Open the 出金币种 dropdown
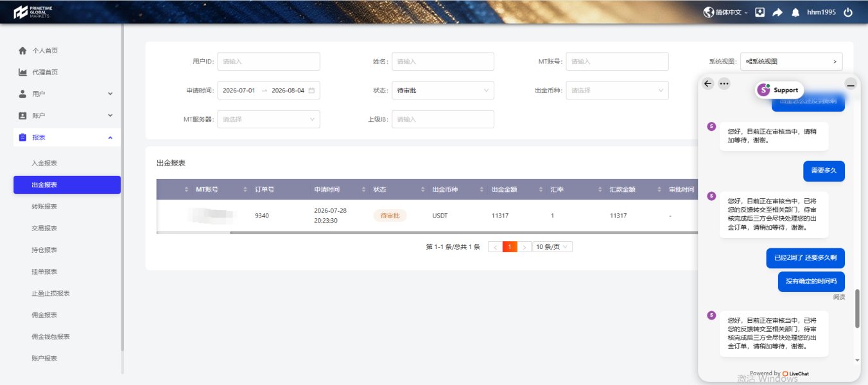 (x=617, y=90)
